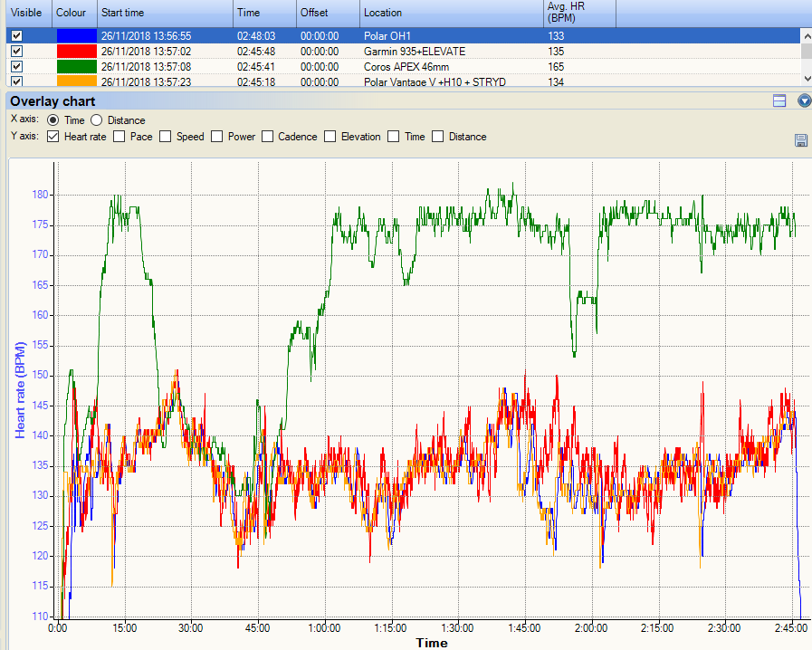Click the list scrollbar down arrow
The width and height of the screenshot is (812, 650).
tap(807, 79)
